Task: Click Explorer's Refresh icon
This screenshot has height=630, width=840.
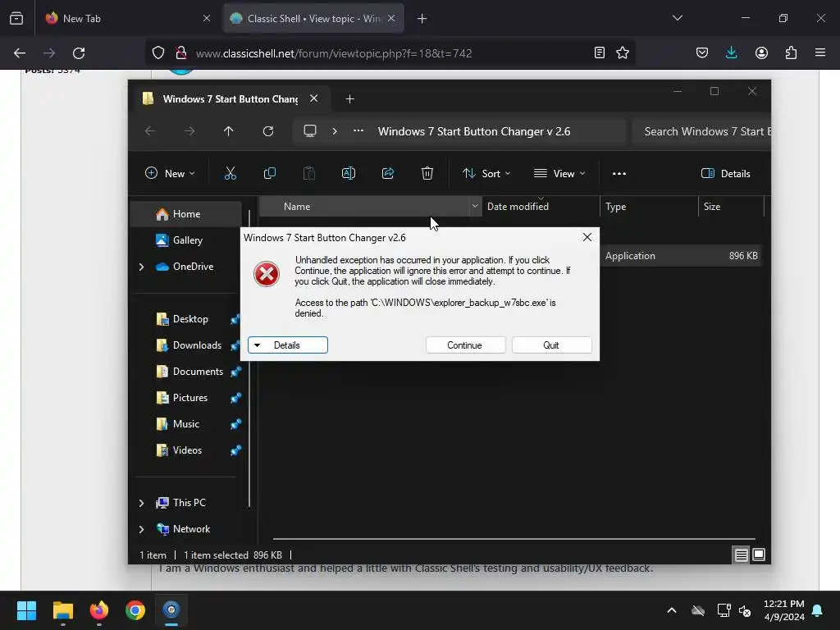Action: click(268, 131)
